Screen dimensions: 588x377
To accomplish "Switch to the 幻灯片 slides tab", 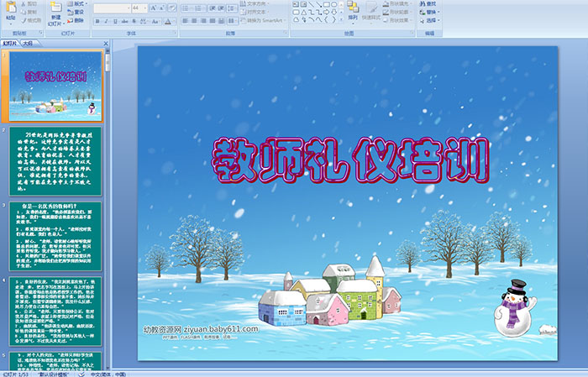I will pos(10,44).
